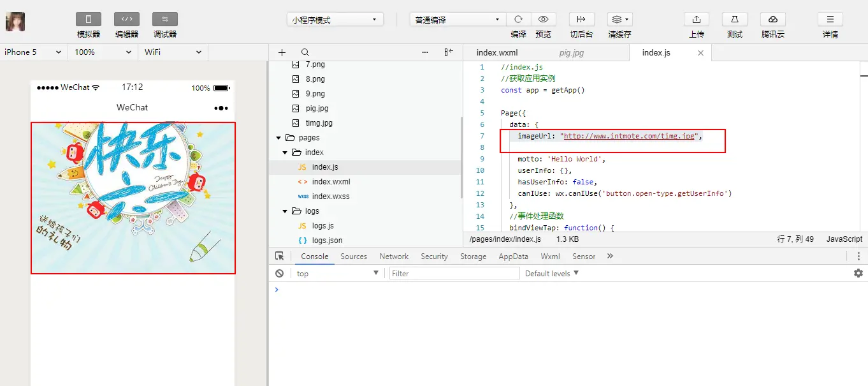Open the WiFi network dropdown
The width and height of the screenshot is (868, 386).
173,52
